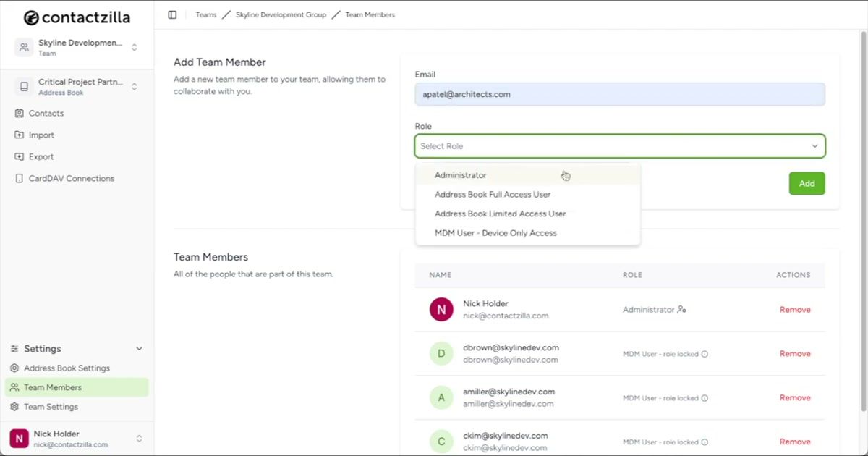Image resolution: width=868 pixels, height=456 pixels.
Task: Toggle the sidebar panel icon
Action: click(x=172, y=14)
